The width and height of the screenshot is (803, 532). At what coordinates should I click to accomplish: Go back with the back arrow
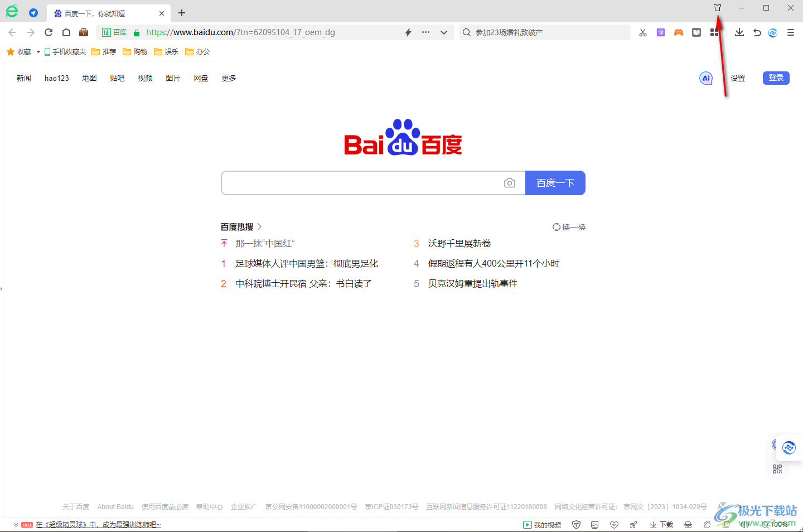click(12, 32)
